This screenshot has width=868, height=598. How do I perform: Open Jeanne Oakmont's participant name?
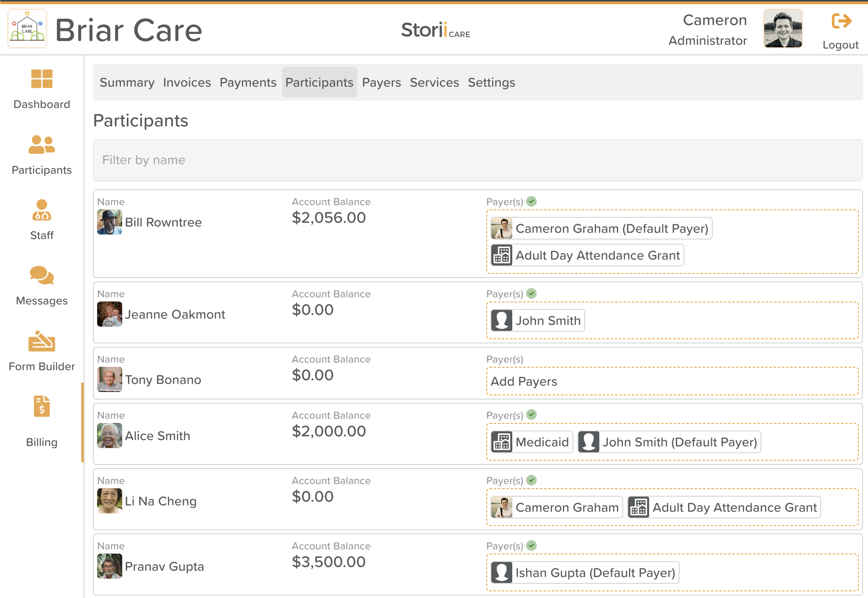175,314
